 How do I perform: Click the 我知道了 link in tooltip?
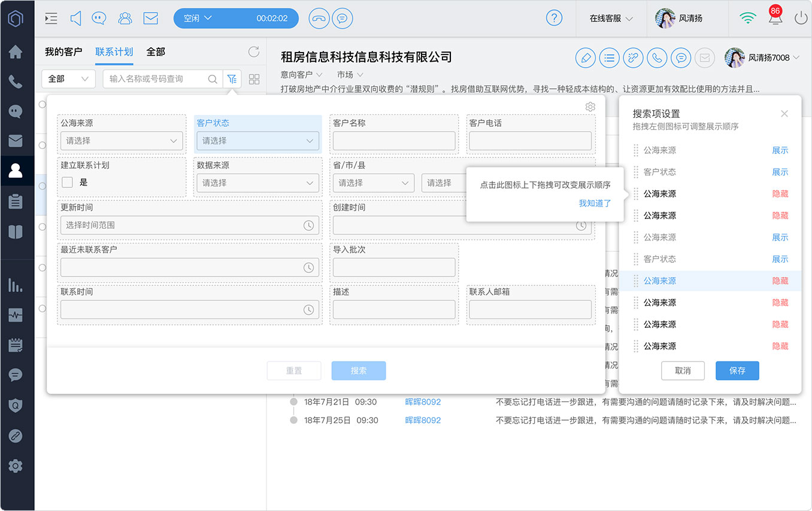595,203
